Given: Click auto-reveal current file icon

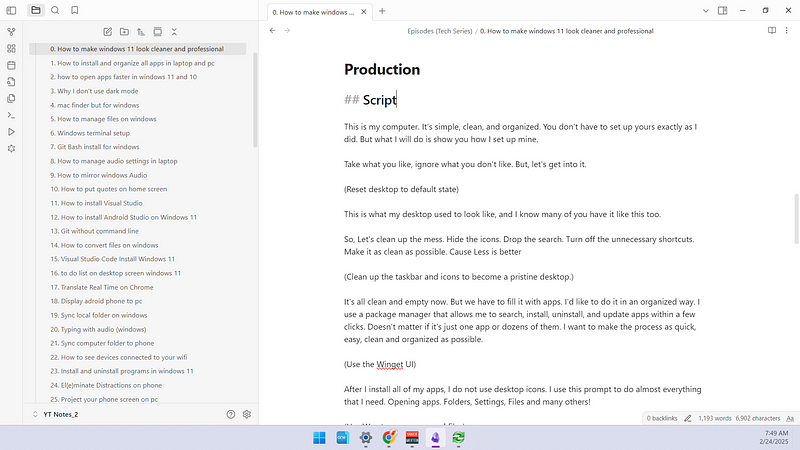Looking at the screenshot, I should pos(158,32).
